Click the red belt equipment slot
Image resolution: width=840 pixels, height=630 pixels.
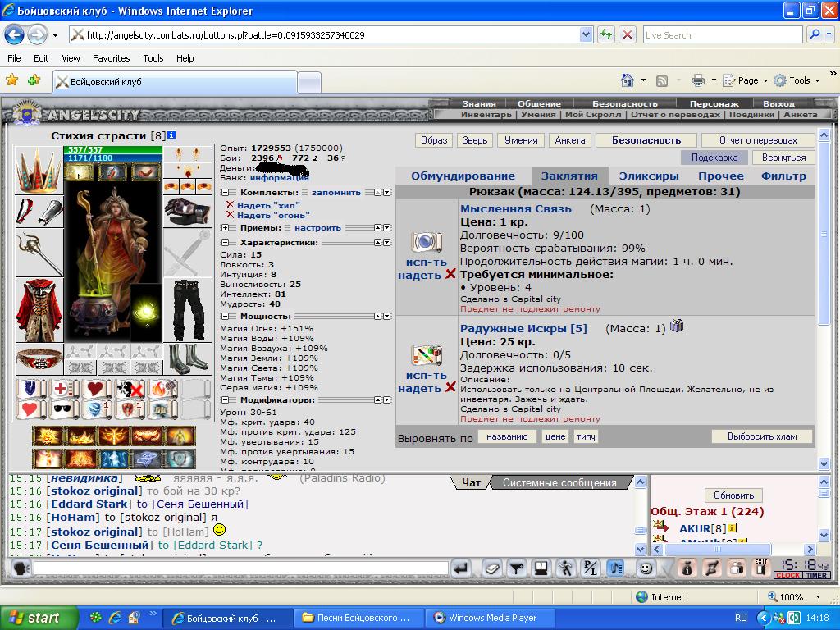[39, 359]
